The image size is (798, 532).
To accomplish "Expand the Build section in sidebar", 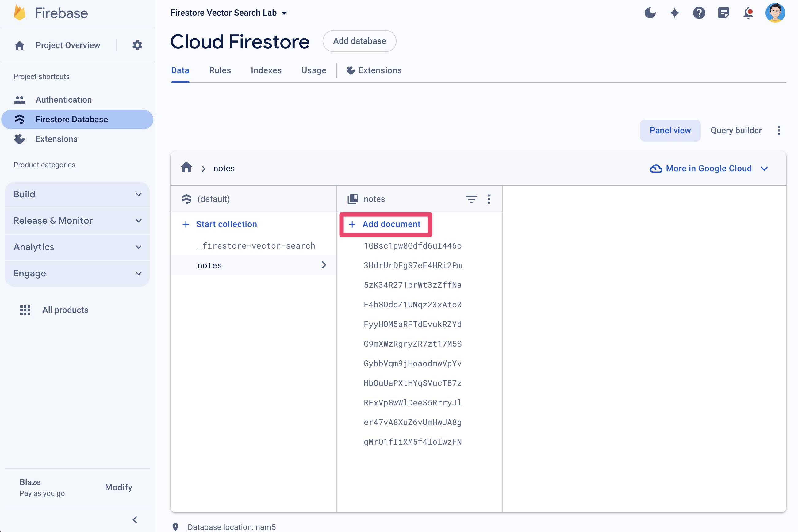I will (x=77, y=194).
